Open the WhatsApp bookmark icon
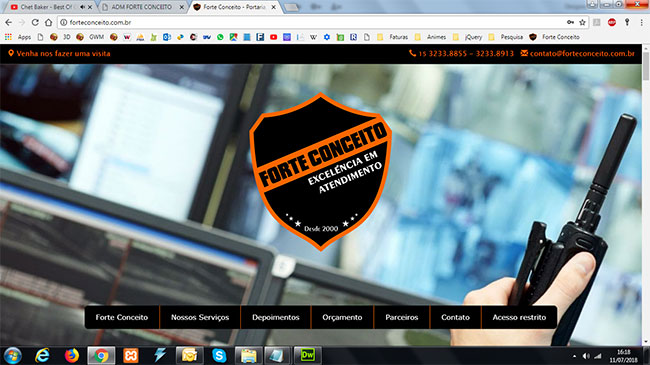 (x=220, y=37)
